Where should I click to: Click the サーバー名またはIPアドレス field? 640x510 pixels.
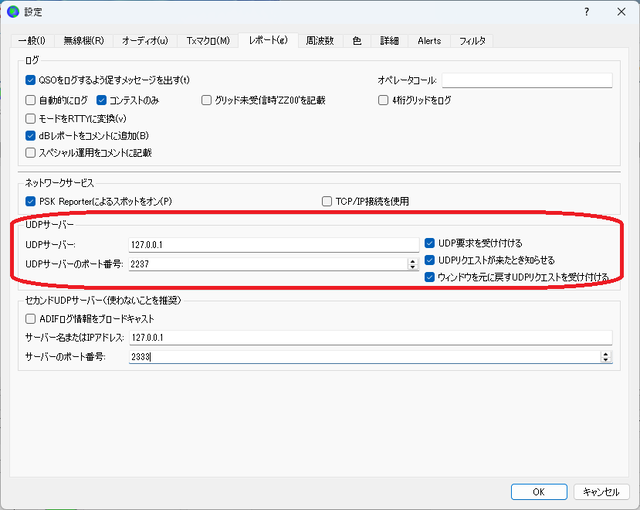tap(371, 337)
